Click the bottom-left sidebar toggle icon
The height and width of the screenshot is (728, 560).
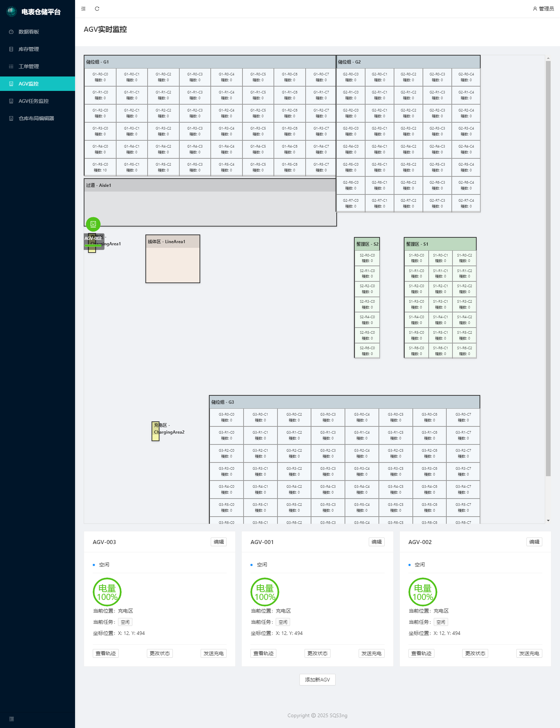pyautogui.click(x=12, y=719)
